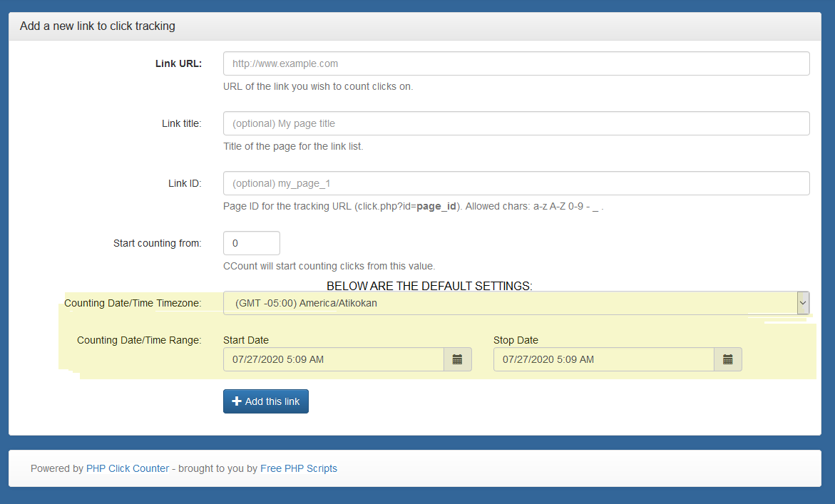835x504 pixels.
Task: Open the Start Date calendar picker icon
Action: click(458, 359)
